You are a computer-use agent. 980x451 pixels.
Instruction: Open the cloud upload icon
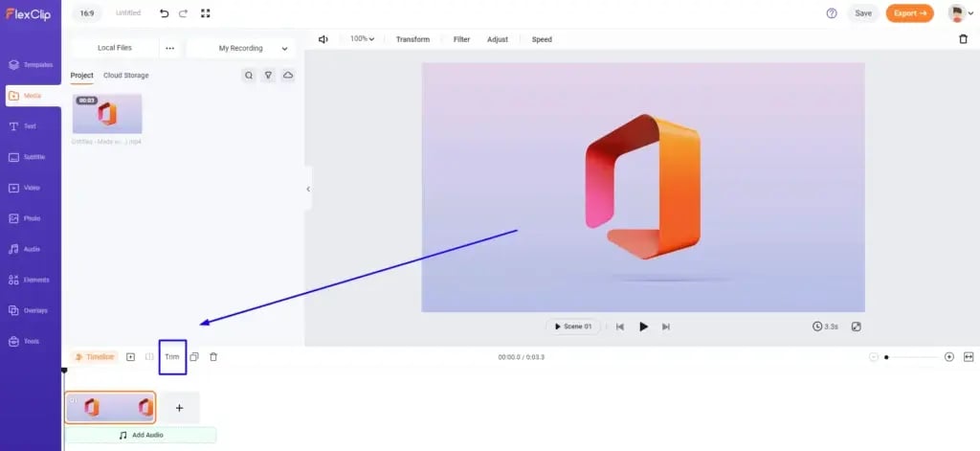pyautogui.click(x=288, y=76)
